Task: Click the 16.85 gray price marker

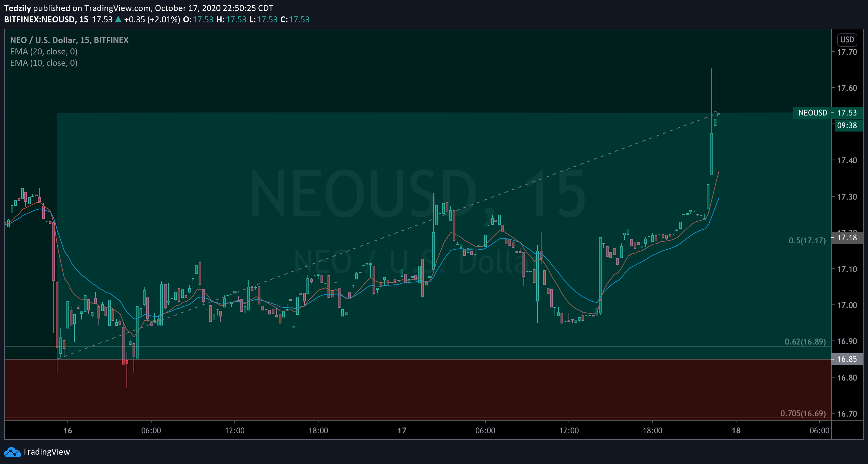Action: click(847, 359)
